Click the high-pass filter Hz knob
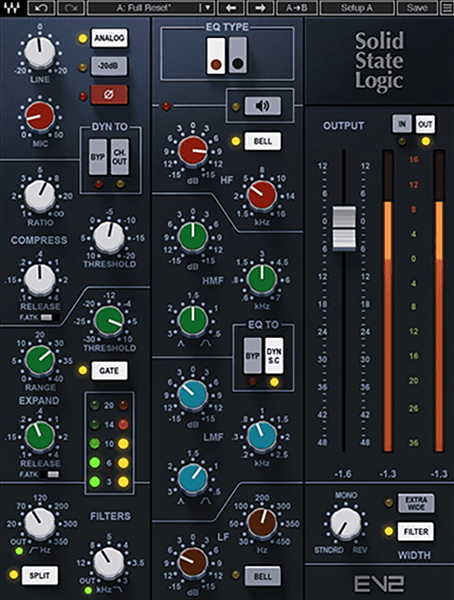Screen dimensions: 454x600 tap(39, 523)
